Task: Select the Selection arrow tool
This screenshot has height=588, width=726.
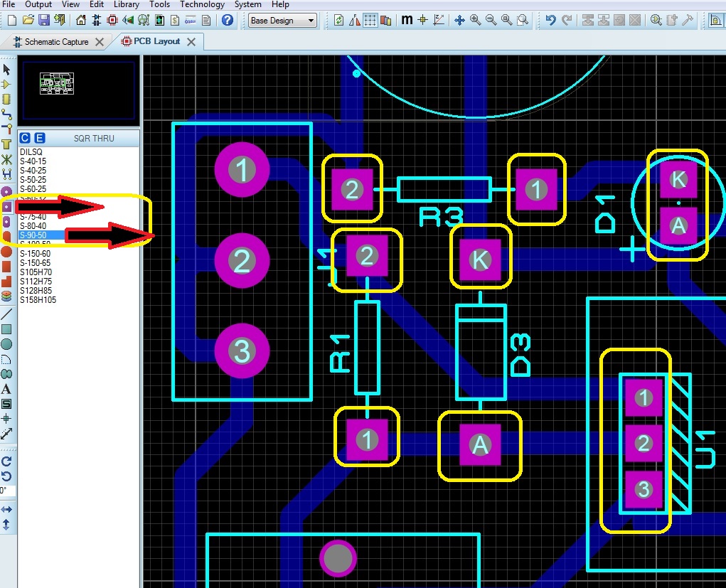Action: pos(6,70)
